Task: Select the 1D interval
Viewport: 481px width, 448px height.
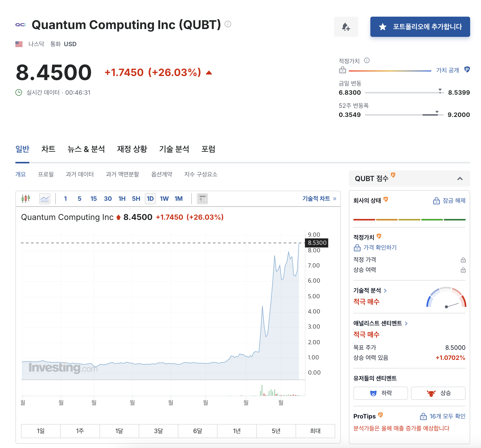Action: (150, 199)
